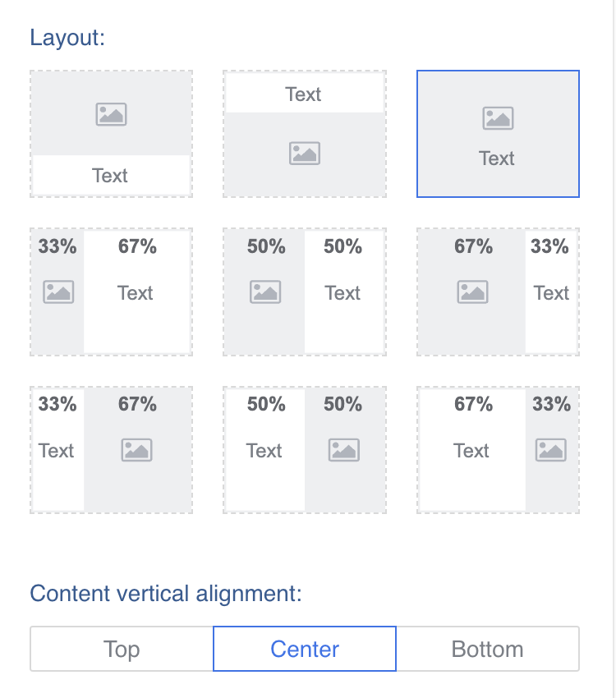Click image icon in 33% image right layout
This screenshot has width=616, height=698.
(x=551, y=450)
